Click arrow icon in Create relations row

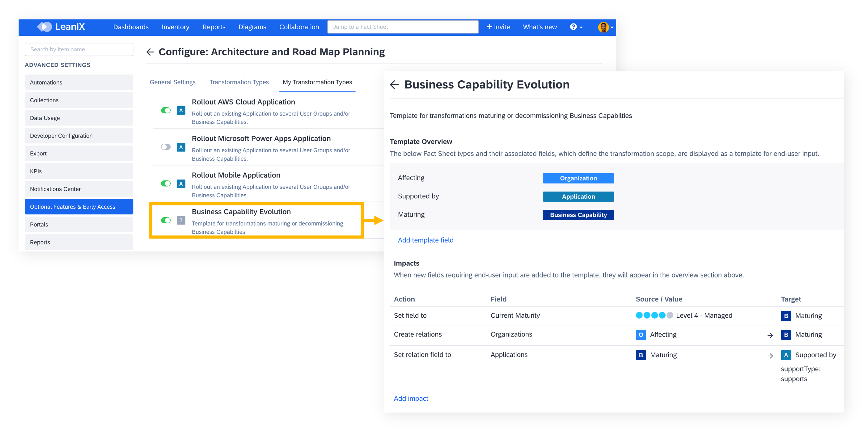pyautogui.click(x=770, y=336)
